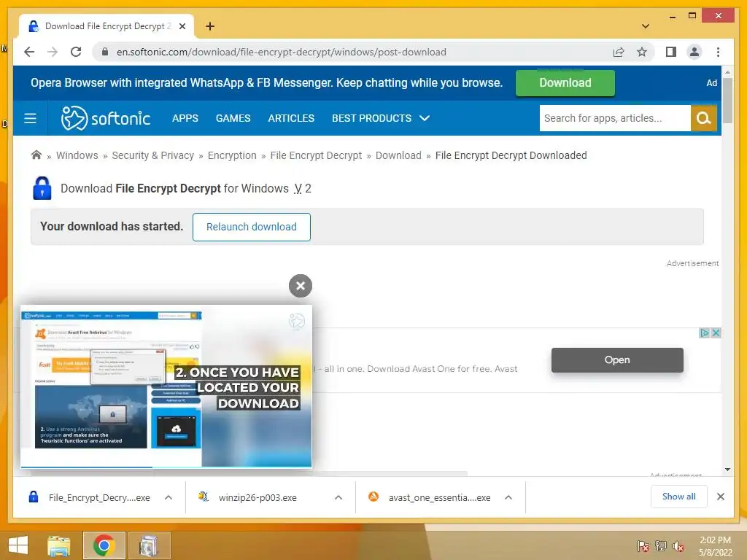The height and width of the screenshot is (560, 747).
Task: Click the scrollbar down arrow
Action: pyautogui.click(x=727, y=470)
